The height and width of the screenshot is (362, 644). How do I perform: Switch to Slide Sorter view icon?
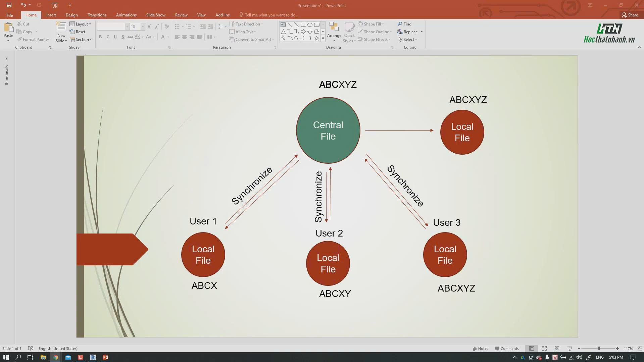click(544, 349)
